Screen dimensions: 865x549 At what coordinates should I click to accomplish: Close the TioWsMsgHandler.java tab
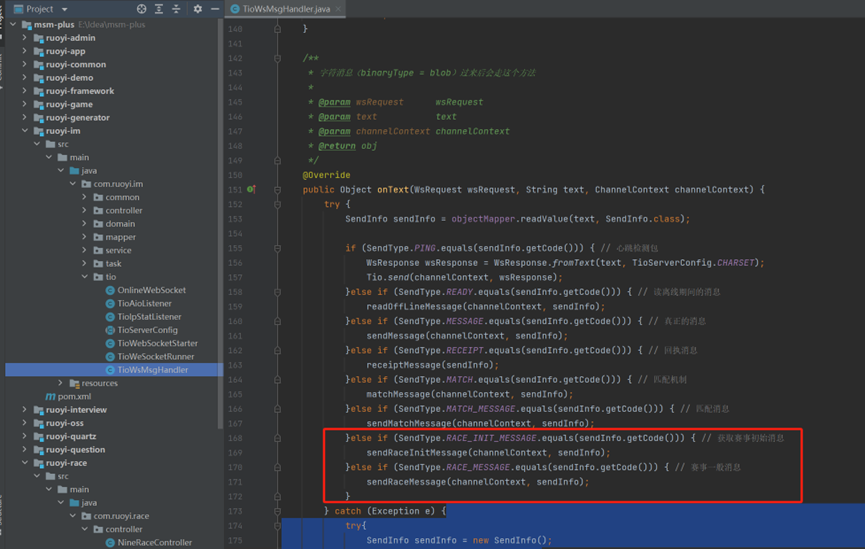click(338, 9)
